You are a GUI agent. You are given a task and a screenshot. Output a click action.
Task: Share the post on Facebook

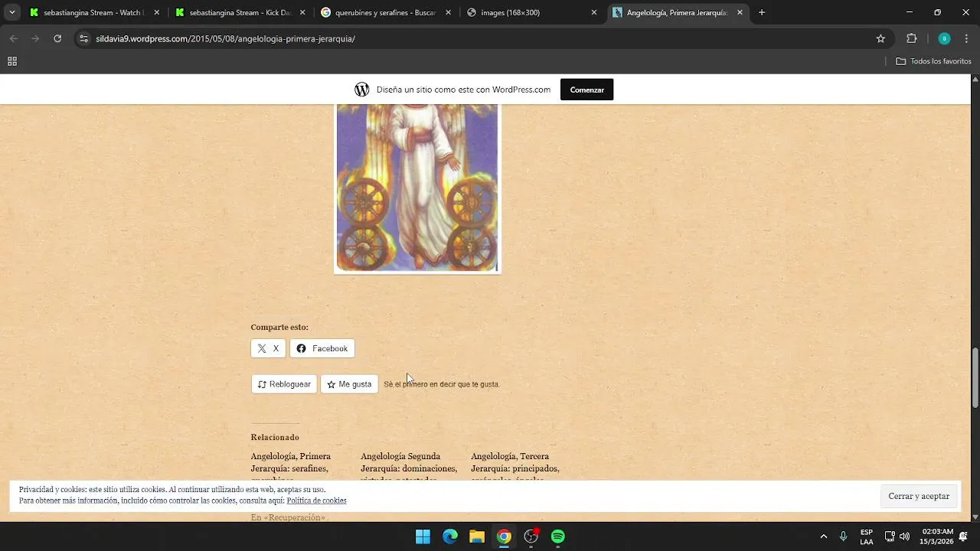coord(322,348)
